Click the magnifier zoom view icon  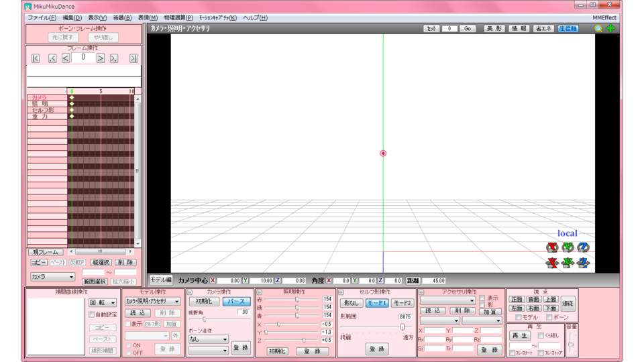598,29
